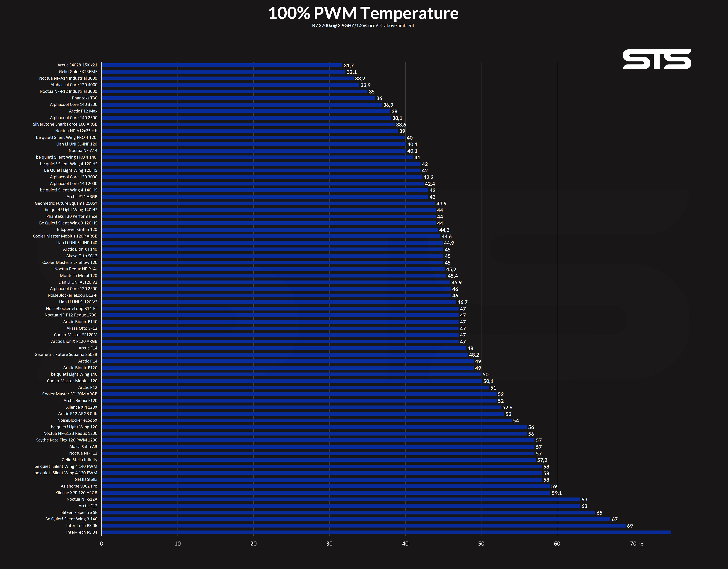Click the 32,1 value label
The width and height of the screenshot is (728, 569).
click(x=352, y=72)
